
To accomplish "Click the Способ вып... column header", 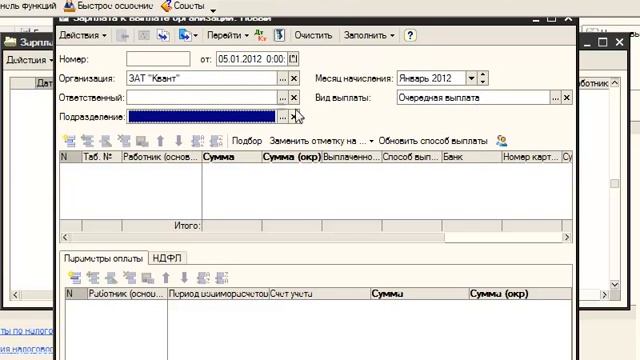I will 411,157.
